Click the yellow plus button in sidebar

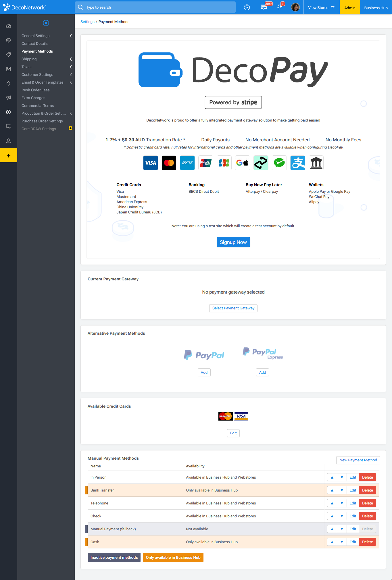tap(9, 155)
